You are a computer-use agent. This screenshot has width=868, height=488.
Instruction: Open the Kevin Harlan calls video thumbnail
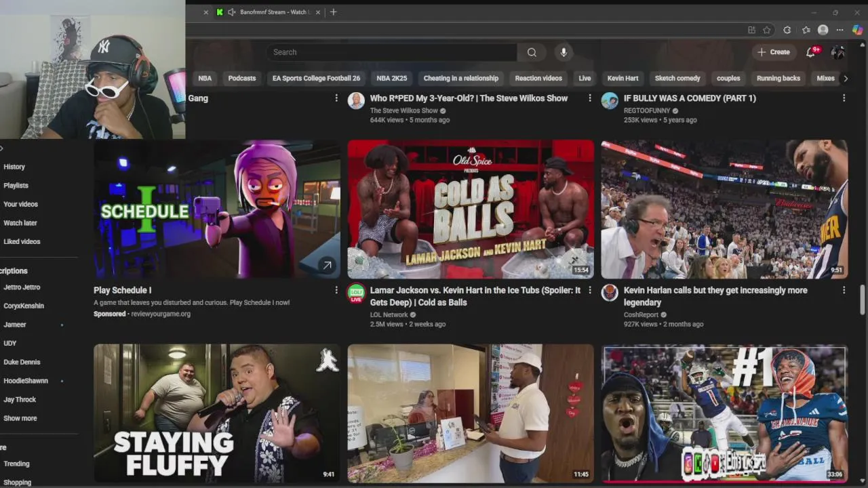pyautogui.click(x=724, y=209)
